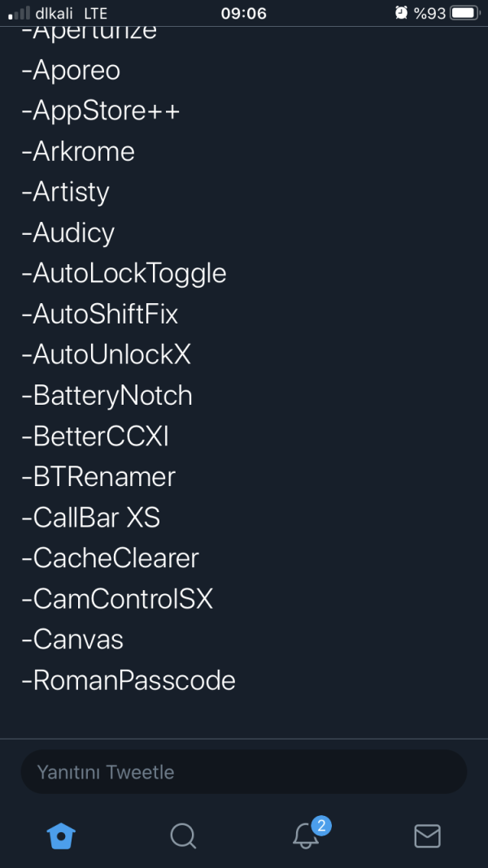488x868 pixels.
Task: Tap the alarm clock status icon
Action: [401, 13]
